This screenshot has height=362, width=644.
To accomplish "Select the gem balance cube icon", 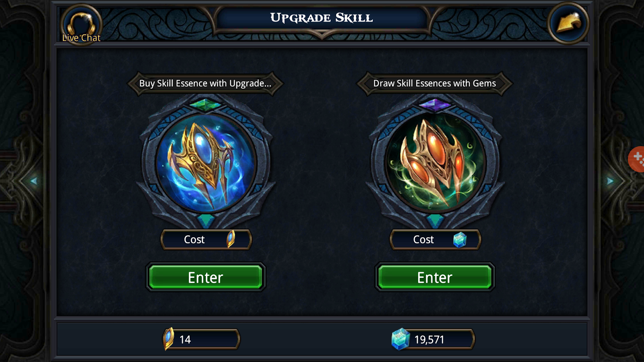I will click(400, 339).
